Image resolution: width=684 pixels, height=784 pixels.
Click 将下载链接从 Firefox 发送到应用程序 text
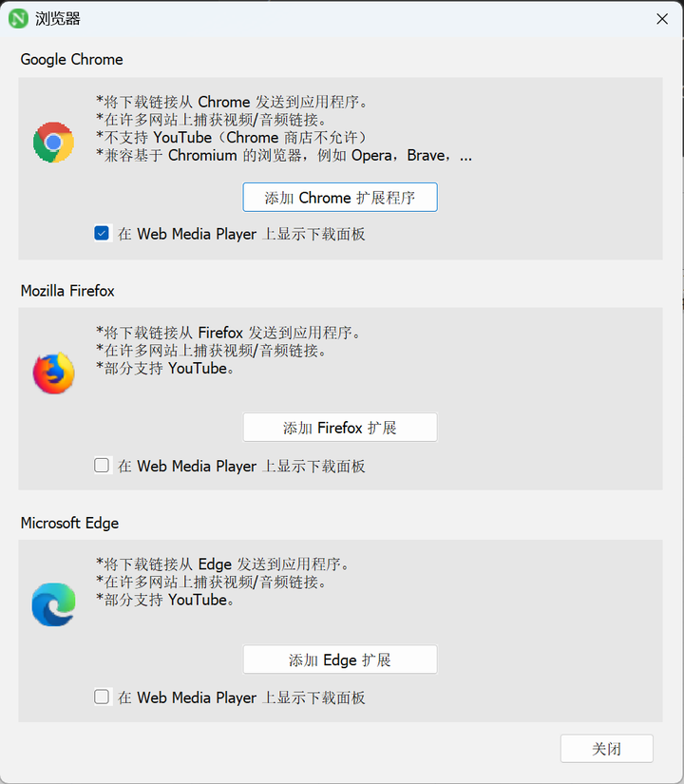point(229,333)
